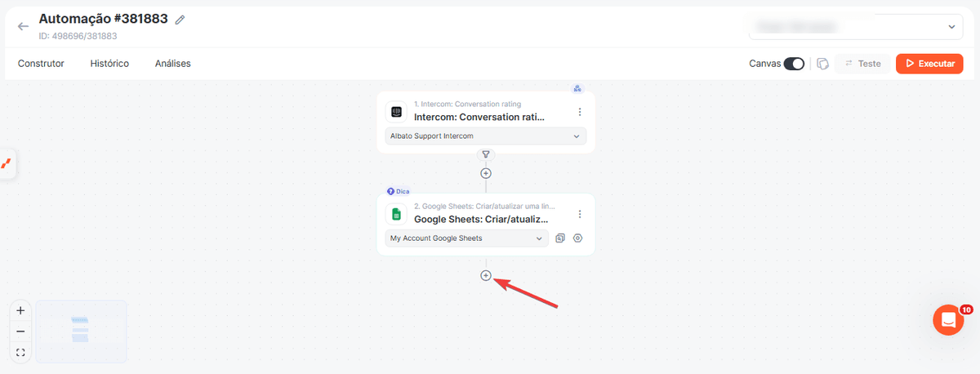Click the Teste button
This screenshot has height=374, width=980.
(862, 64)
